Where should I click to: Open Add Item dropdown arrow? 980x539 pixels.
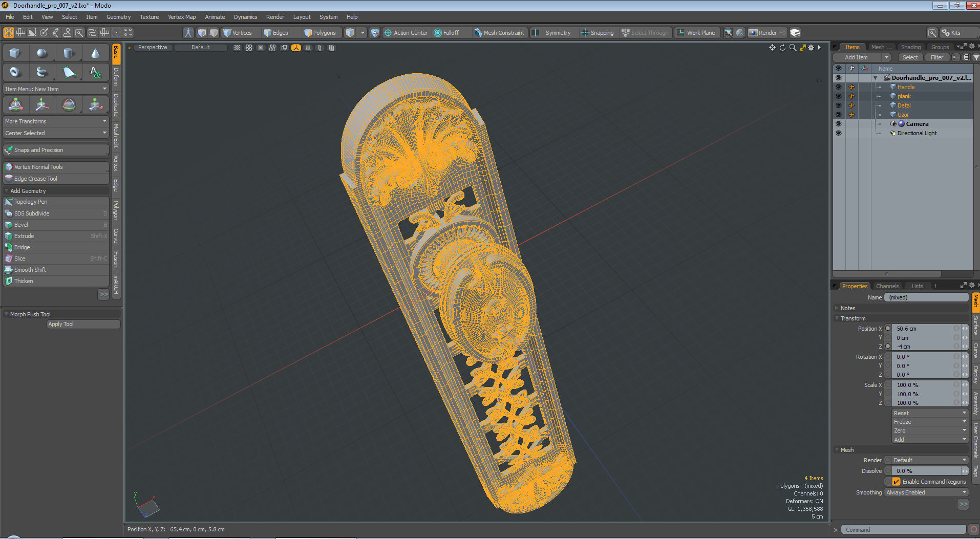click(886, 57)
